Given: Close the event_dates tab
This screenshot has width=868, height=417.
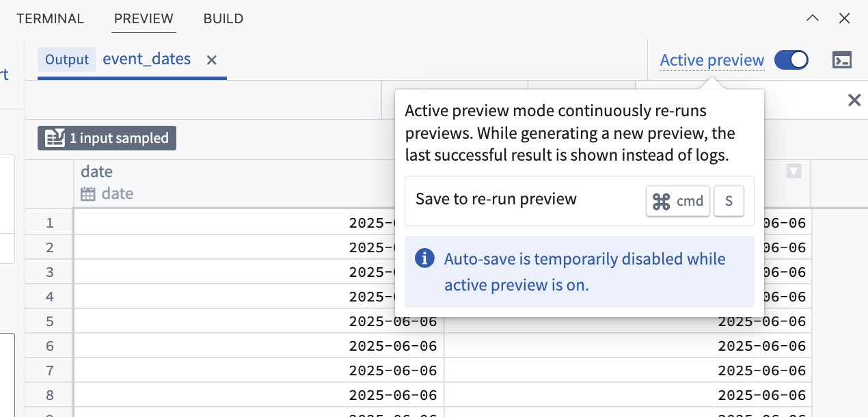Looking at the screenshot, I should (211, 60).
